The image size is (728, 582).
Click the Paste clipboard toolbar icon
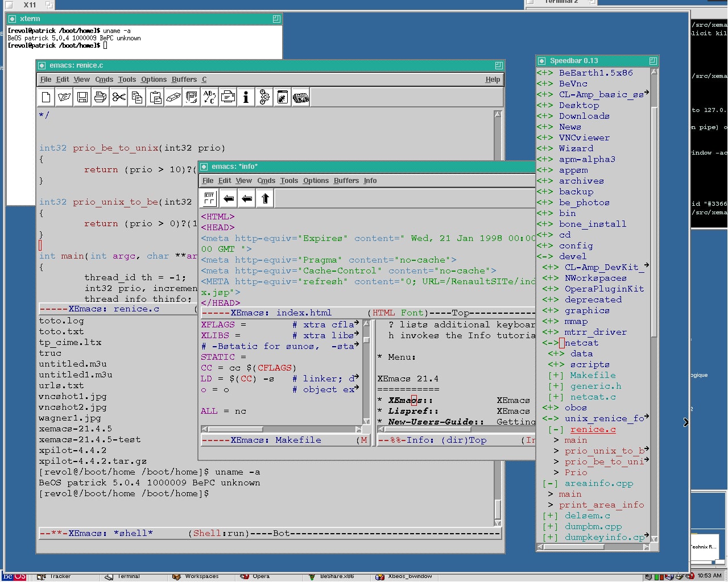pos(155,97)
